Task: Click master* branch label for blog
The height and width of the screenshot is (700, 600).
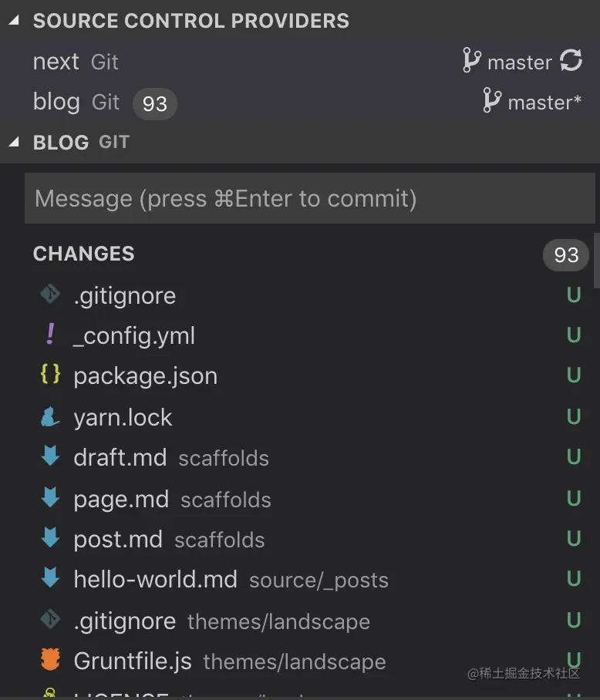Action: point(544,102)
